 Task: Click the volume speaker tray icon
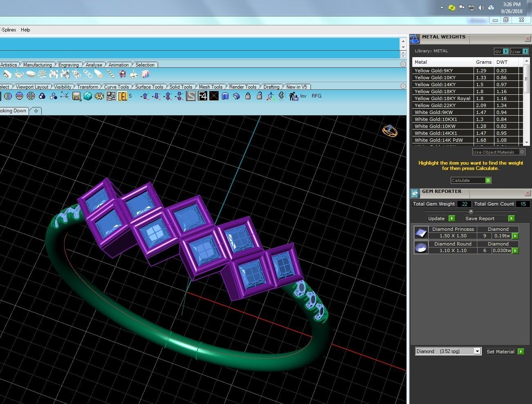[481, 8]
